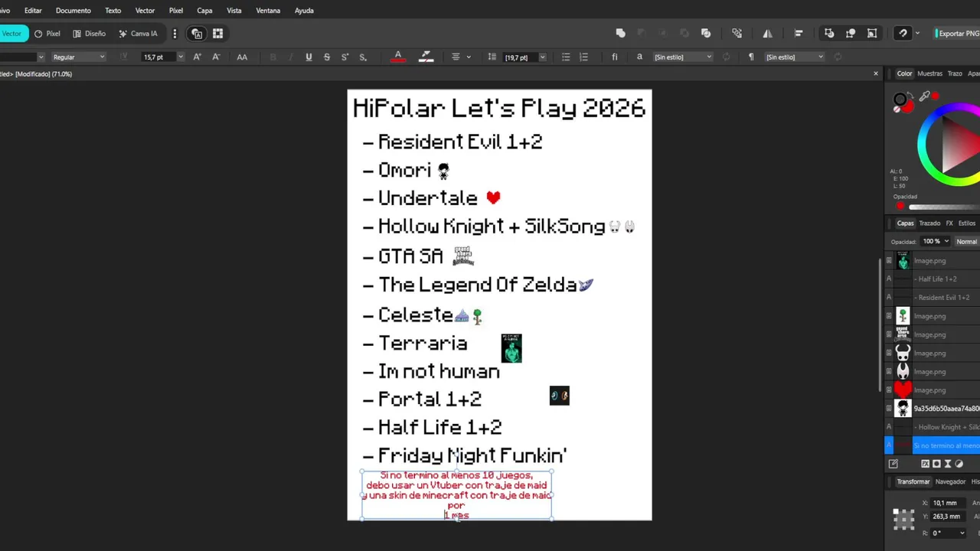Open the Ventana menu
Viewport: 980px width, 551px height.
(268, 11)
